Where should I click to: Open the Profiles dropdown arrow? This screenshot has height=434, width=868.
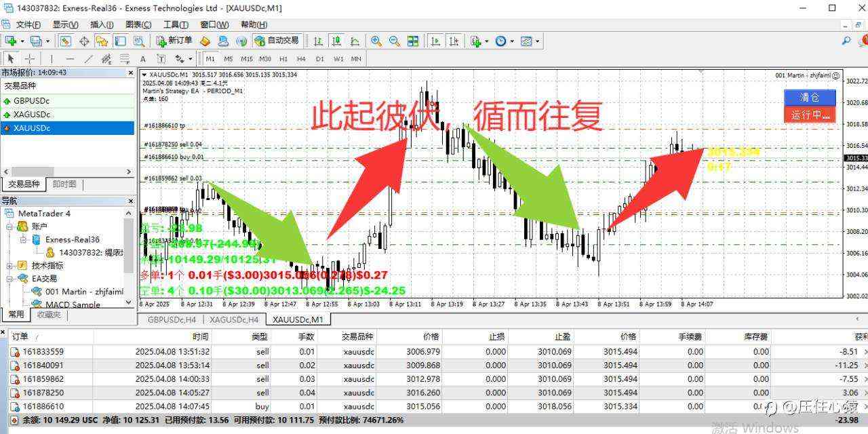(47, 41)
